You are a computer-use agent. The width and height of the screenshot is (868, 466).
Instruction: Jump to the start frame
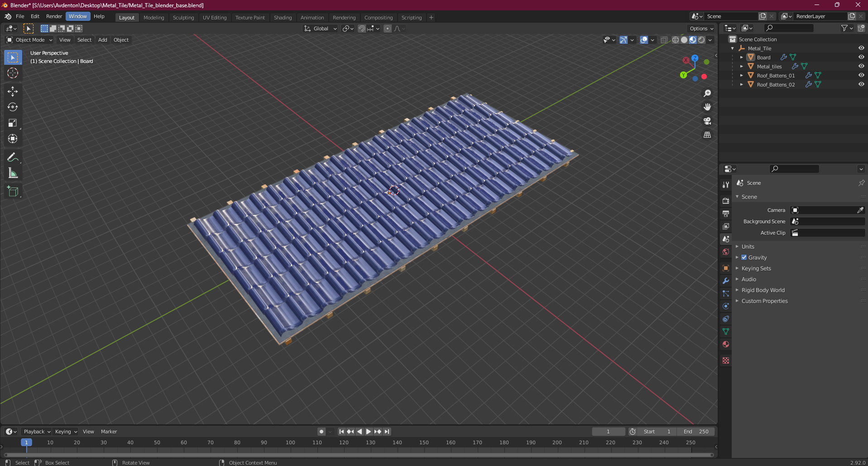[342, 432]
